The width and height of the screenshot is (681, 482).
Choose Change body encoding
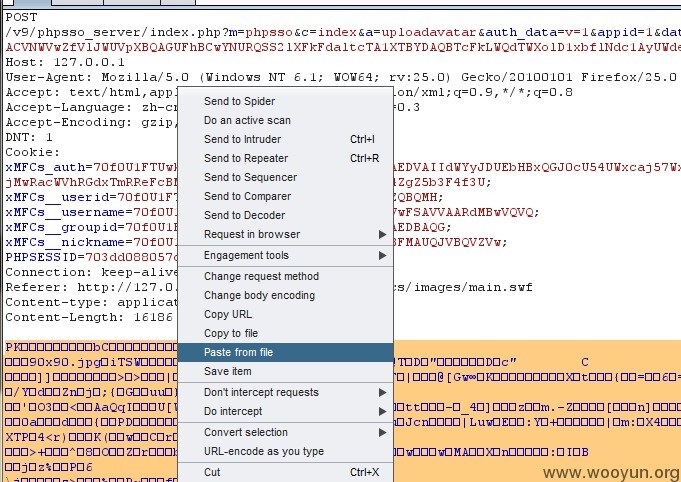285,295
